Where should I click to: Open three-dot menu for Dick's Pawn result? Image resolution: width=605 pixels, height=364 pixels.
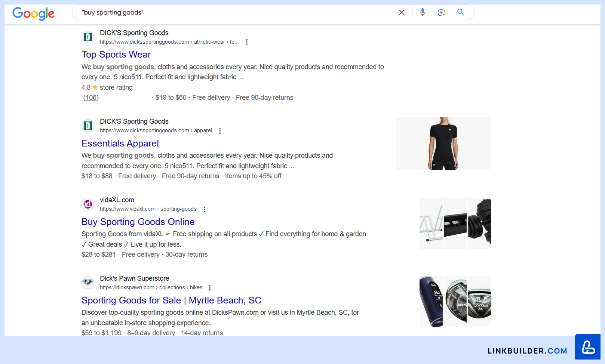tap(210, 288)
